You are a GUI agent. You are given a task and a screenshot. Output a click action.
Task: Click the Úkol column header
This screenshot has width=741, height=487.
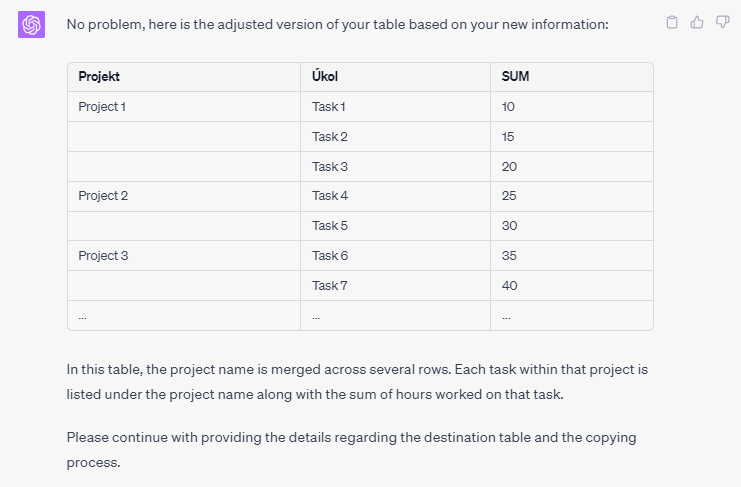(x=396, y=77)
